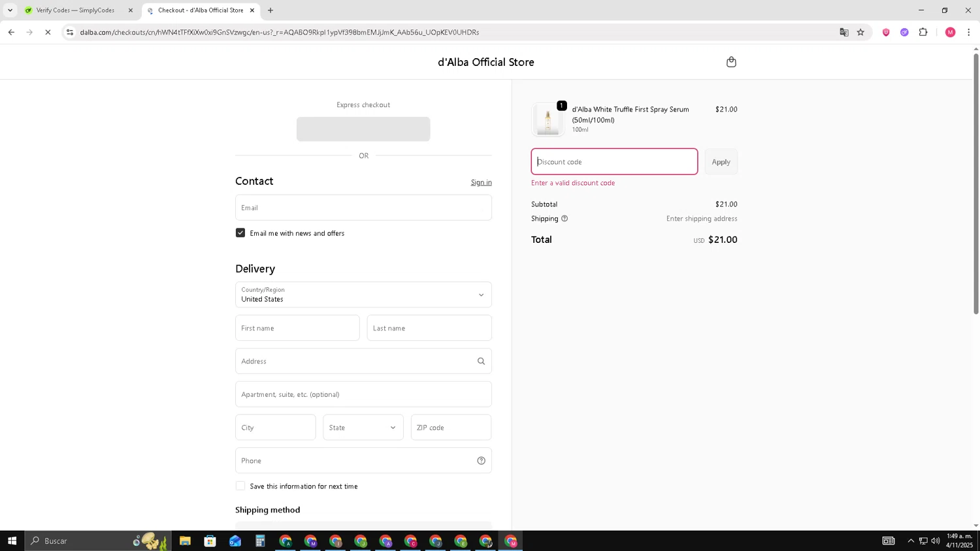Open the Country/Region dropdown
This screenshot has width=980, height=551.
[x=363, y=294]
